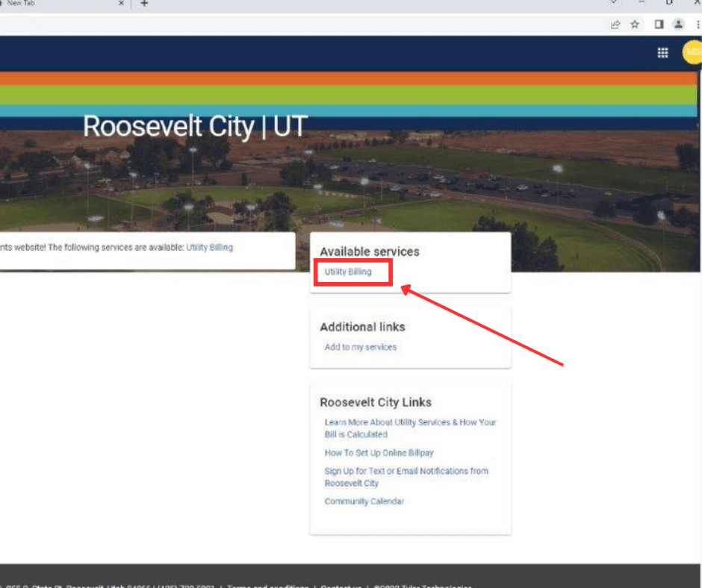Open a new tab with the plus icon
702x588 pixels.
(143, 4)
